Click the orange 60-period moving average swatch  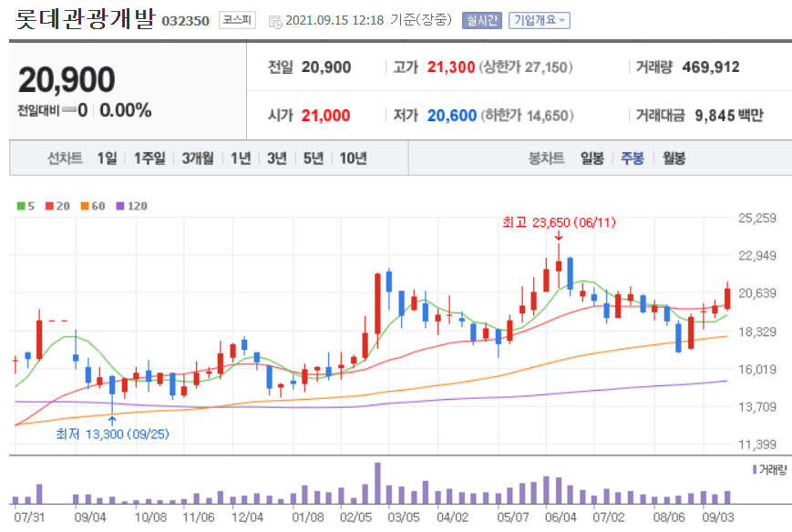click(85, 206)
